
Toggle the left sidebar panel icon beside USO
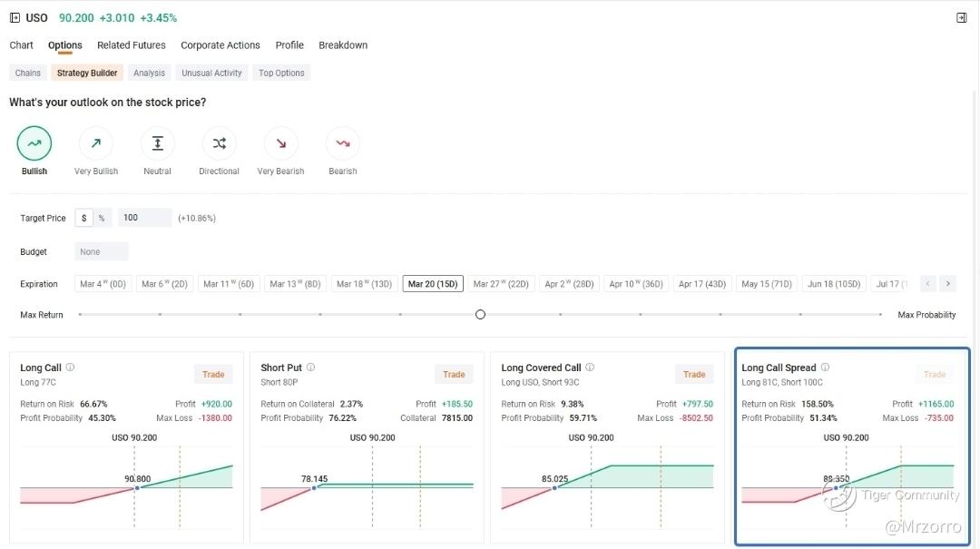(x=15, y=18)
